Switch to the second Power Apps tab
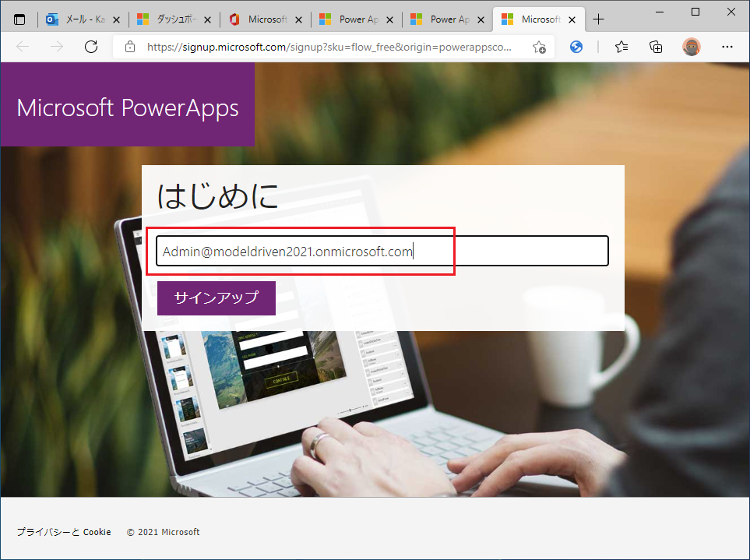The height and width of the screenshot is (560, 750). tap(445, 19)
